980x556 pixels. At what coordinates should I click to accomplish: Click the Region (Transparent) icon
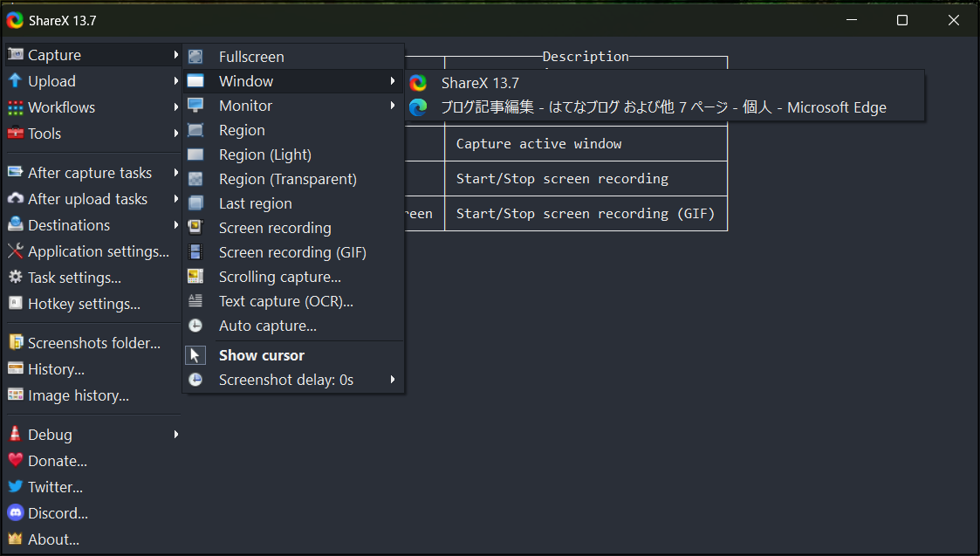pyautogui.click(x=195, y=179)
